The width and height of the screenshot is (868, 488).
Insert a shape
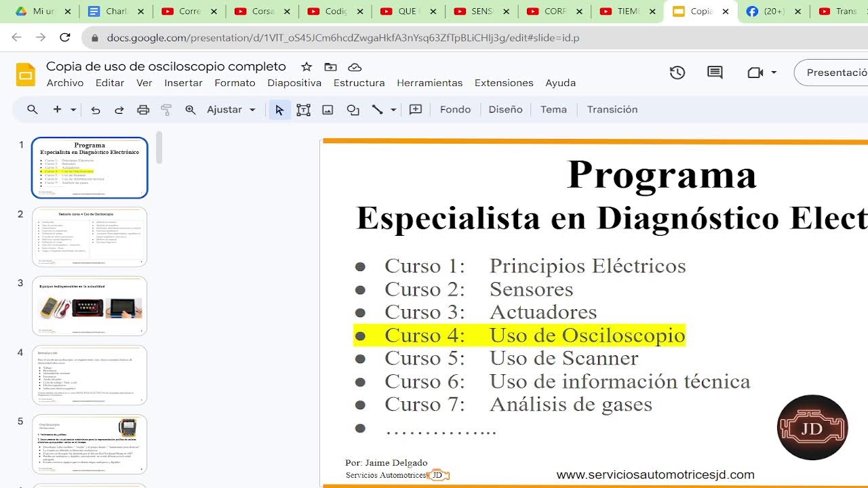353,109
